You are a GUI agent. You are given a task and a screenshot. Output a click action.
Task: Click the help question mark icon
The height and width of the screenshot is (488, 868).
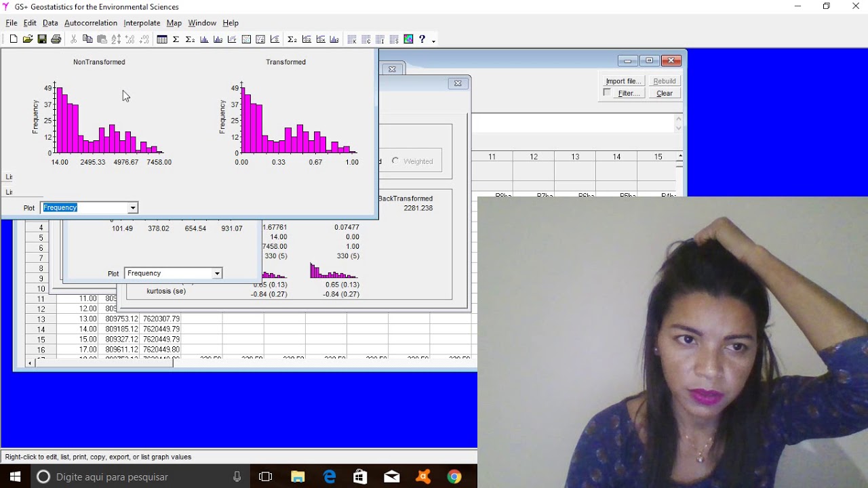click(x=422, y=39)
